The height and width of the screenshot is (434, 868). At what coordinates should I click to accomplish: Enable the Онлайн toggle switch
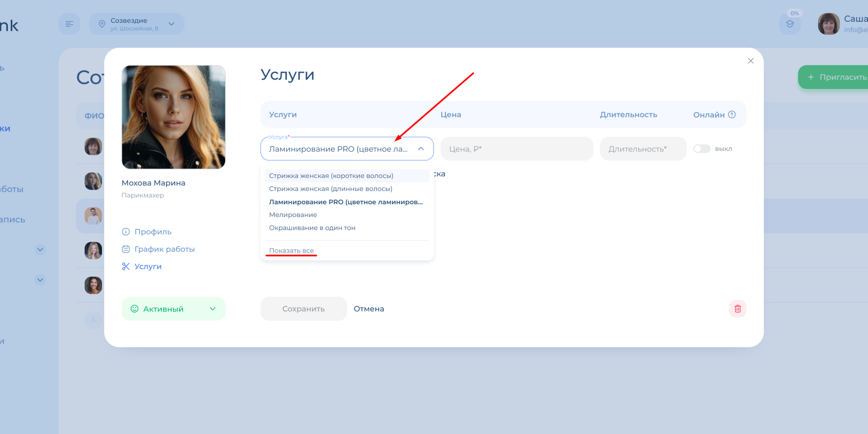click(702, 149)
